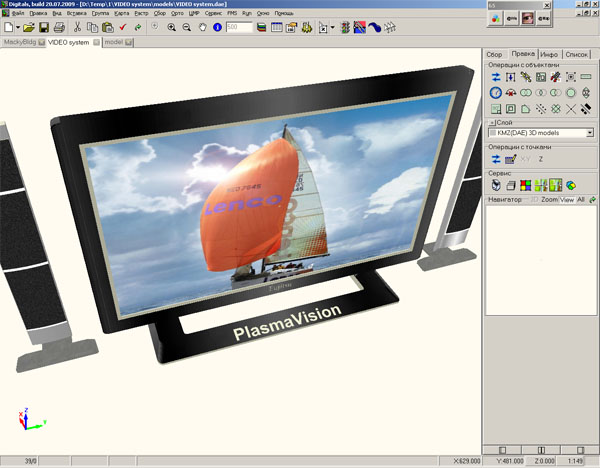Close the VIDEO system tab via its small button
Image resolution: width=600 pixels, height=468 pixels.
[96, 42]
